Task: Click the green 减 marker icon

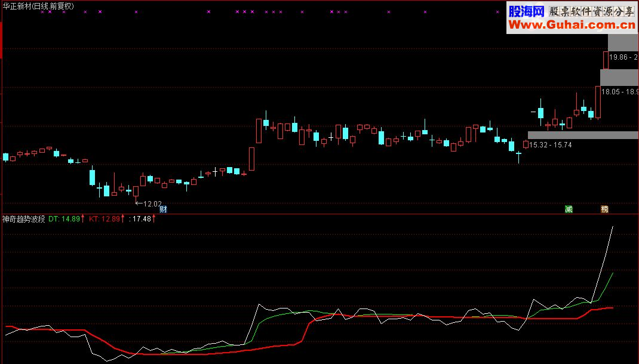Action: [569, 209]
